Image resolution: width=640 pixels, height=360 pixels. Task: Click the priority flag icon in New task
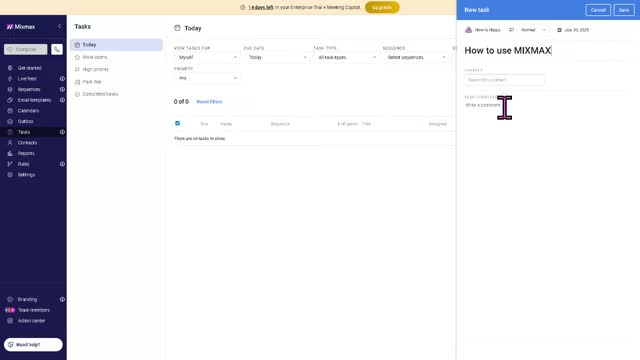tap(511, 30)
